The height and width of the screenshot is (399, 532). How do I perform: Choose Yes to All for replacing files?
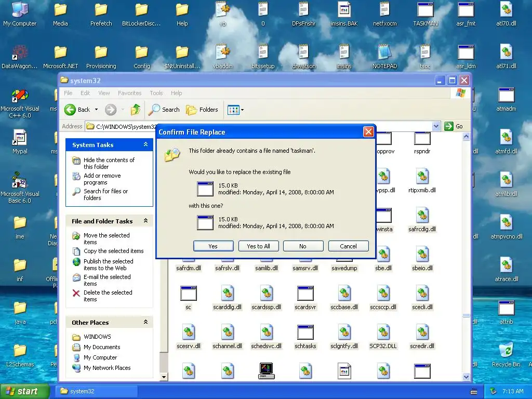[x=258, y=246]
